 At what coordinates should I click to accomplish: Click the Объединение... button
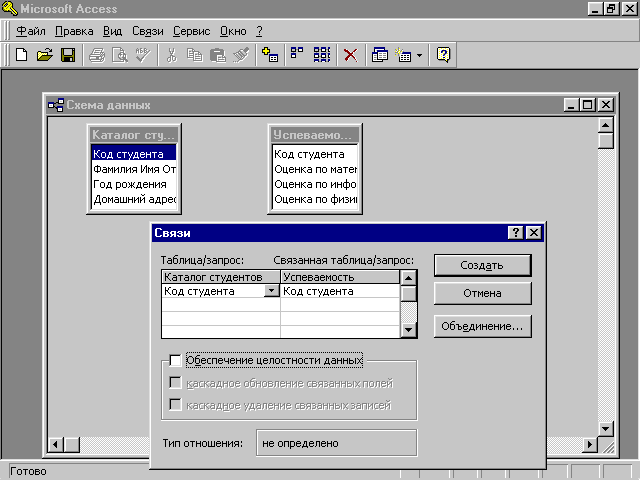point(482,326)
